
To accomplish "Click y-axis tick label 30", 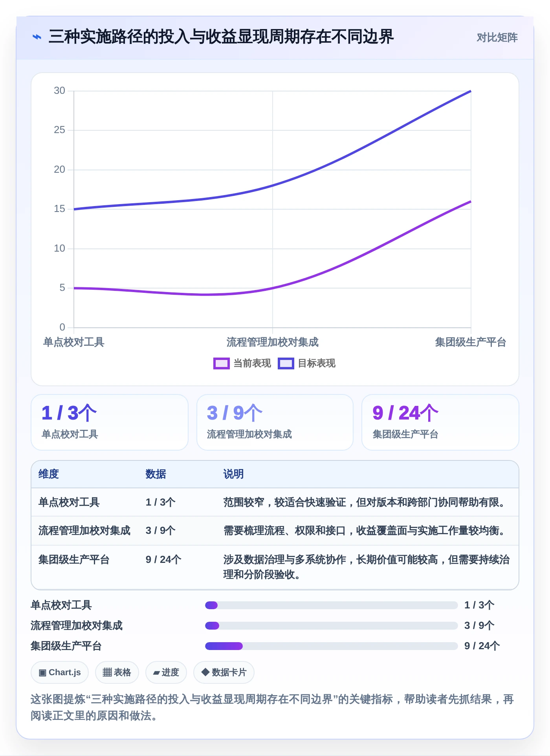I will (59, 91).
